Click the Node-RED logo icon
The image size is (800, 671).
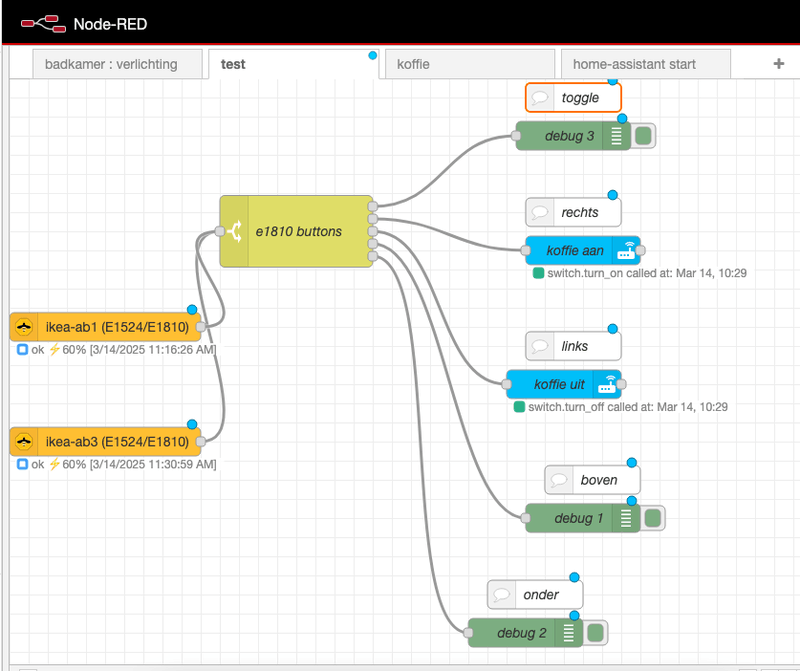pyautogui.click(x=43, y=24)
